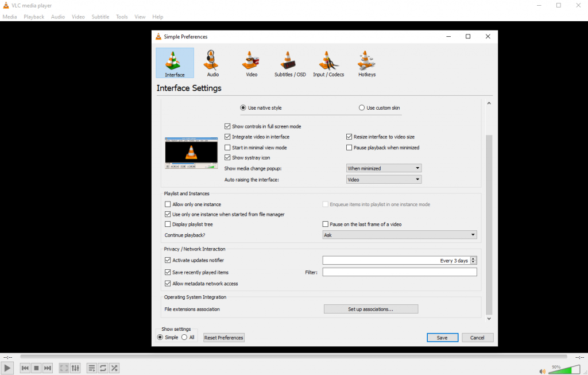Open the Subtitles / OSD preferences category

pos(290,63)
